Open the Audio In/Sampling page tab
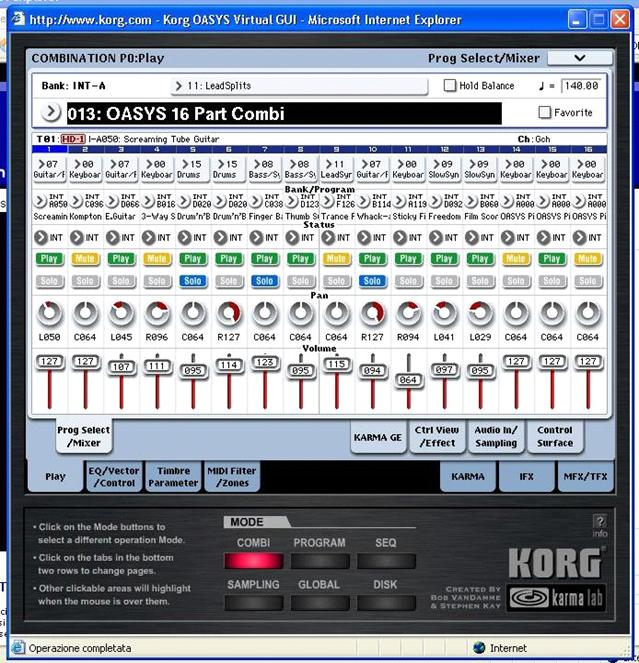639x663 pixels. pyautogui.click(x=496, y=437)
